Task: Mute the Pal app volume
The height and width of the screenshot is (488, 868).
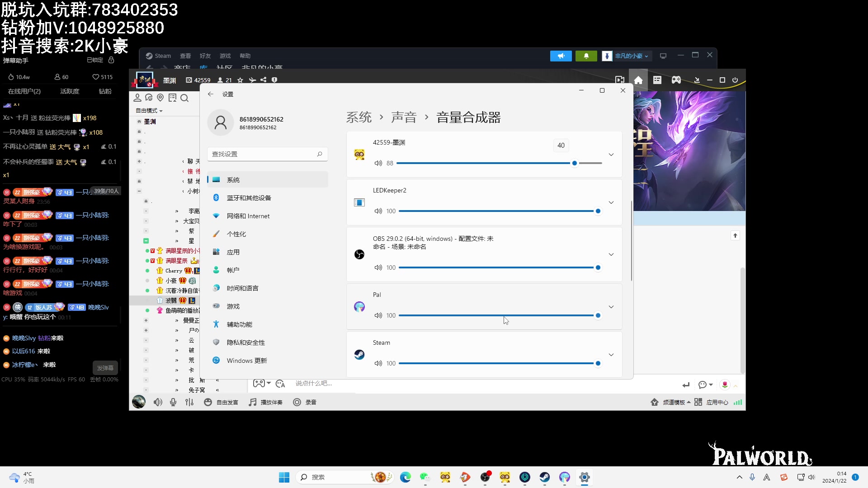Action: tap(378, 315)
